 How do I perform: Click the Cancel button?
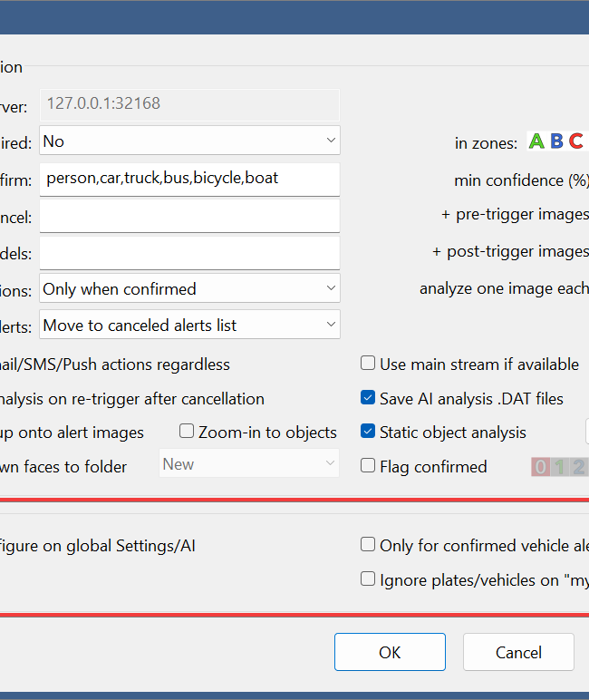(x=518, y=652)
